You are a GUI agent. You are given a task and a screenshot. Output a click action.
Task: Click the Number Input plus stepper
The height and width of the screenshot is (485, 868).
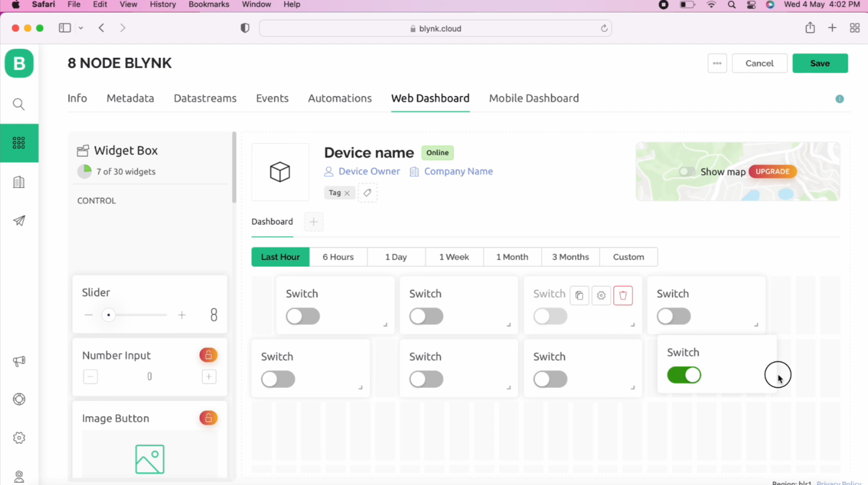tap(209, 377)
